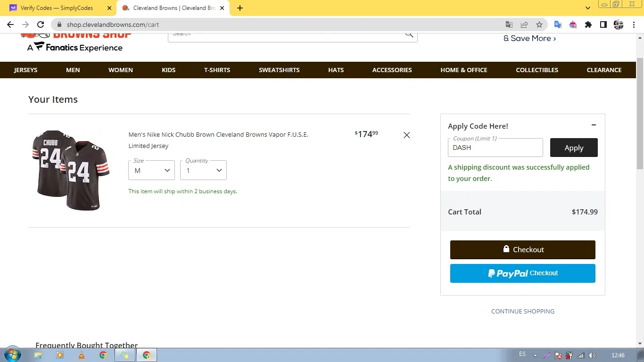This screenshot has width=644, height=362.
Task: Click the ship within 2 business days note
Action: [182, 191]
